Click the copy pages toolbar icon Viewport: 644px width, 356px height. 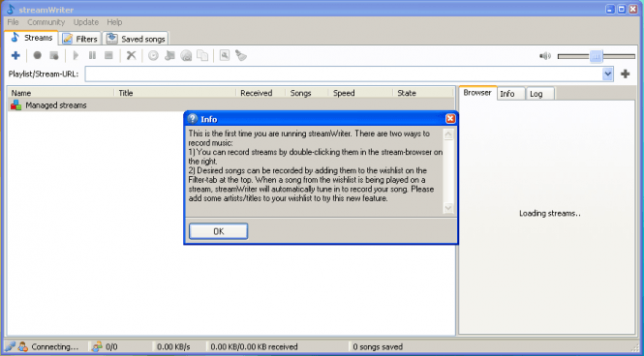tap(202, 55)
